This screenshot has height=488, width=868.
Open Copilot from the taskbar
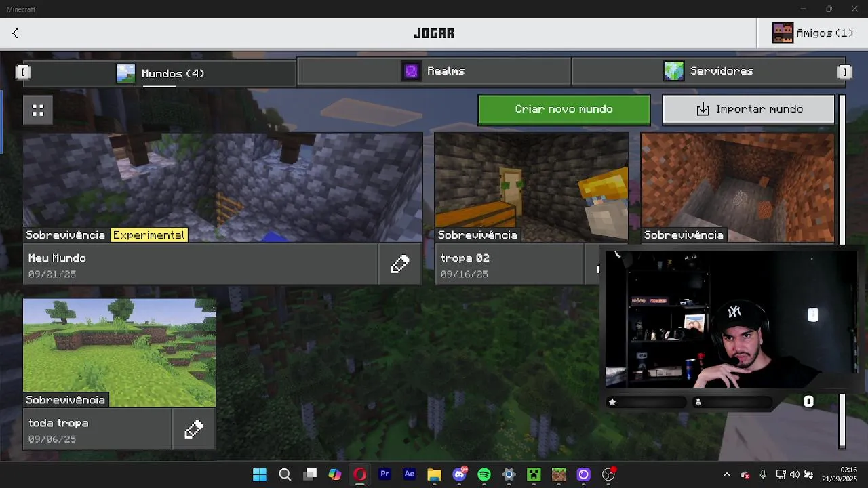tap(335, 474)
